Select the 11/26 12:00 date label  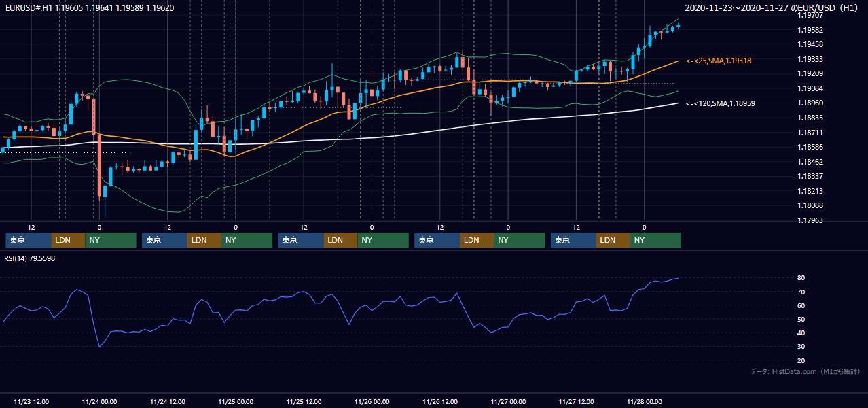(440, 401)
